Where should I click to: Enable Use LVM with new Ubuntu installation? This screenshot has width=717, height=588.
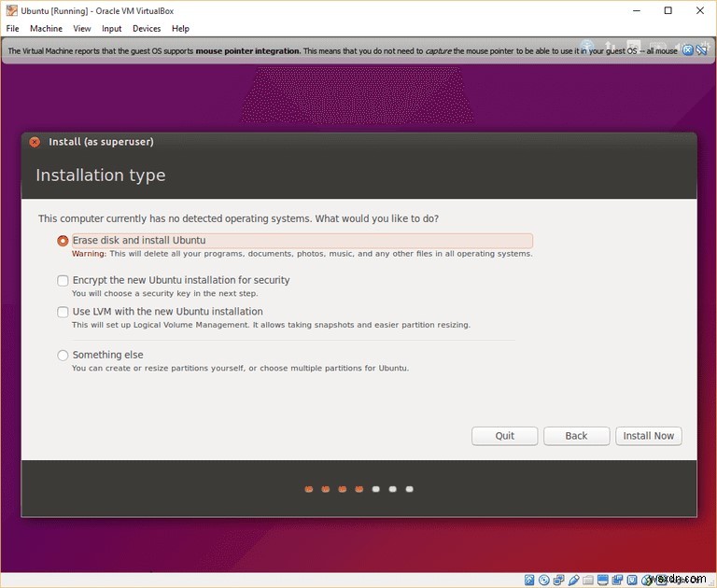pyautogui.click(x=63, y=312)
